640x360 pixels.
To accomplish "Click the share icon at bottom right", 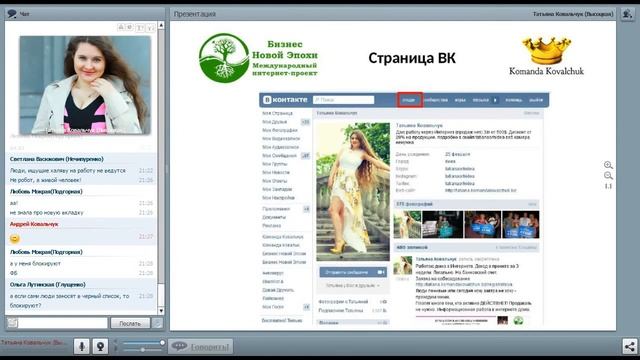I will point(629,347).
